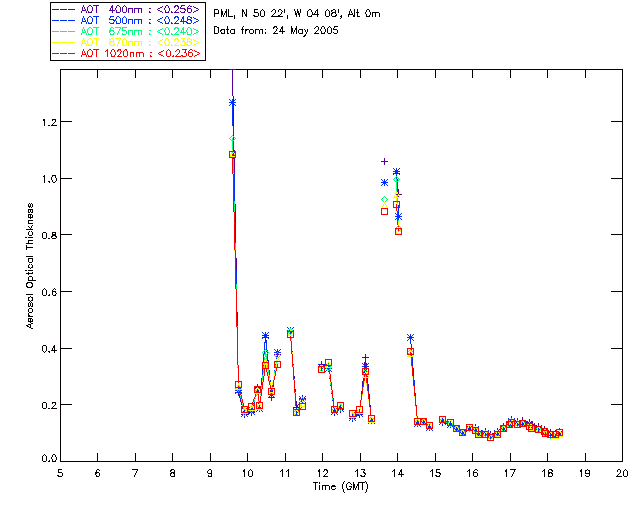The height and width of the screenshot is (512, 640).
Task: Click the y-axis tick label 0.4
Action: coord(49,349)
